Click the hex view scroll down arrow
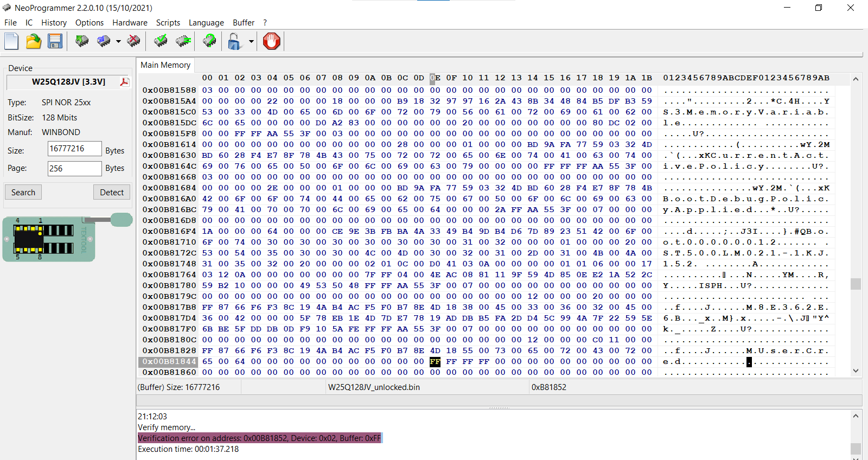Image resolution: width=868 pixels, height=460 pixels. (856, 371)
